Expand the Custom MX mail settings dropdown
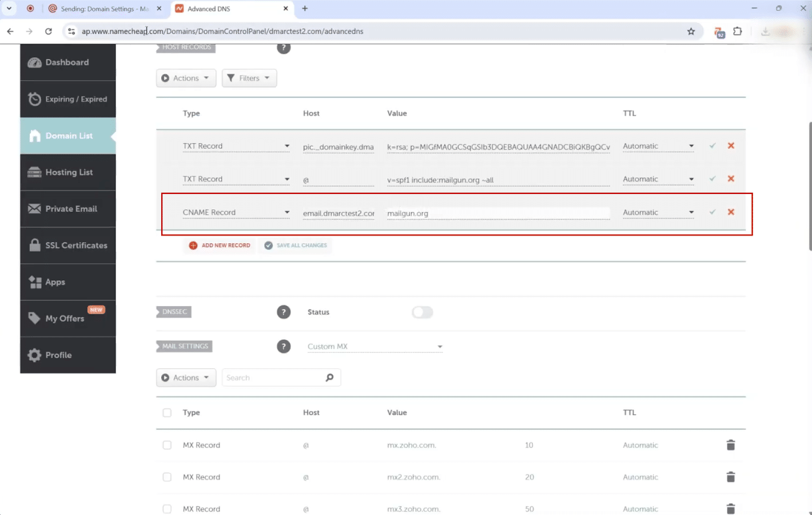This screenshot has height=515, width=812. tap(375, 347)
